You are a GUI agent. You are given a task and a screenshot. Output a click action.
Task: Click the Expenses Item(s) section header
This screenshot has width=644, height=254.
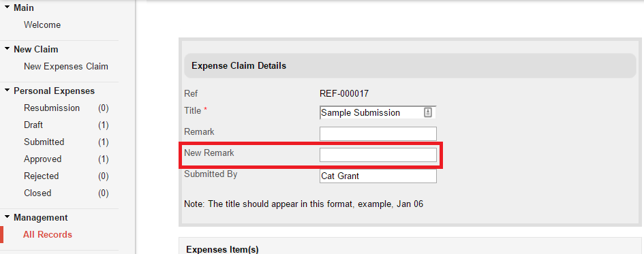pos(410,247)
